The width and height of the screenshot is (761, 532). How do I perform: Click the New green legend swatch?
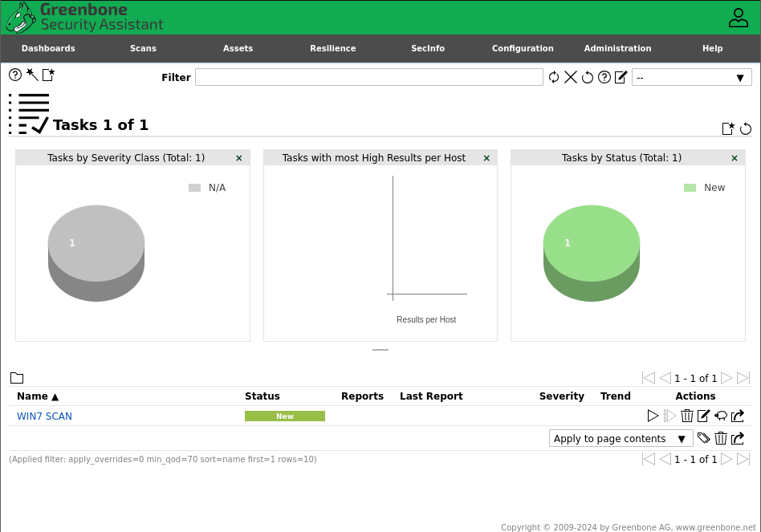pyautogui.click(x=690, y=188)
